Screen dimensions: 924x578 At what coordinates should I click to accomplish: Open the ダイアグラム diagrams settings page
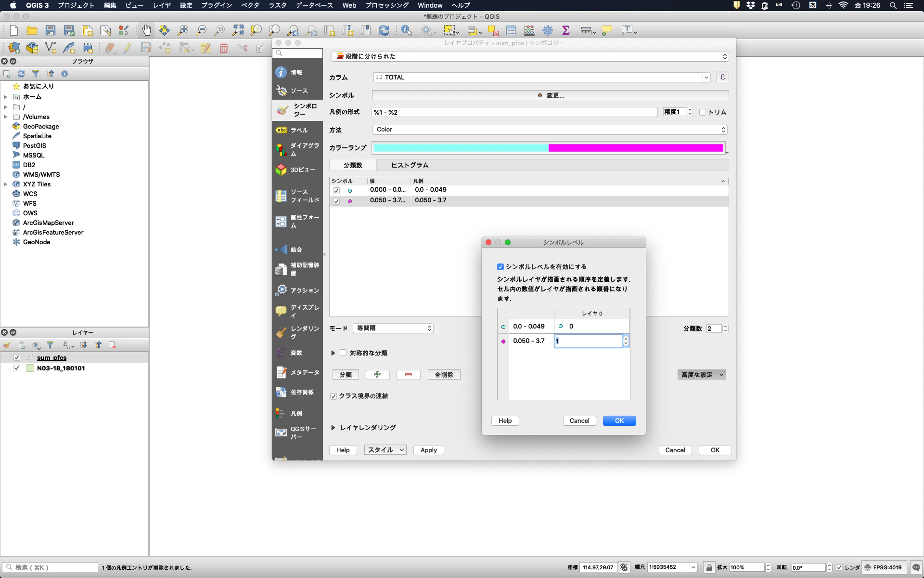[x=297, y=149]
